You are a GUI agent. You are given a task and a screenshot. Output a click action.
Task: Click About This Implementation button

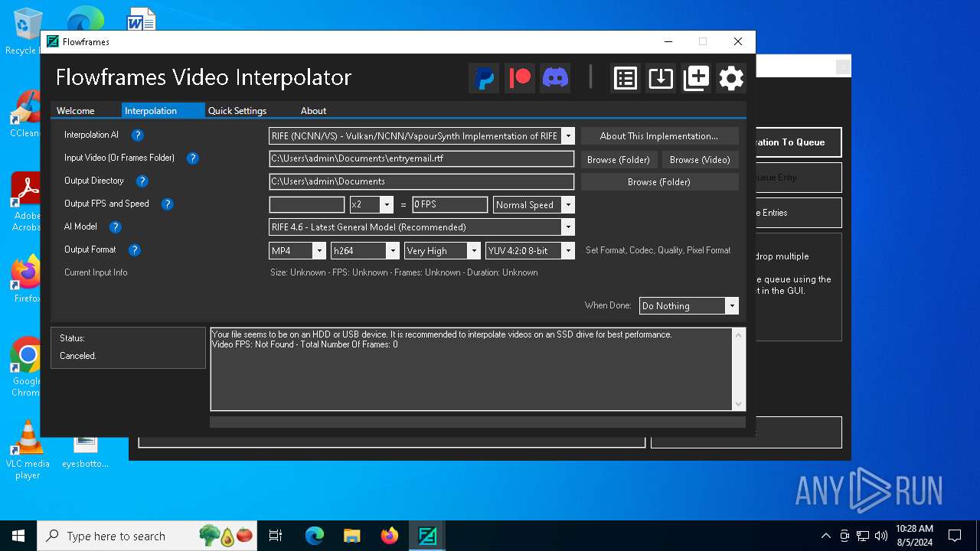[x=659, y=136]
